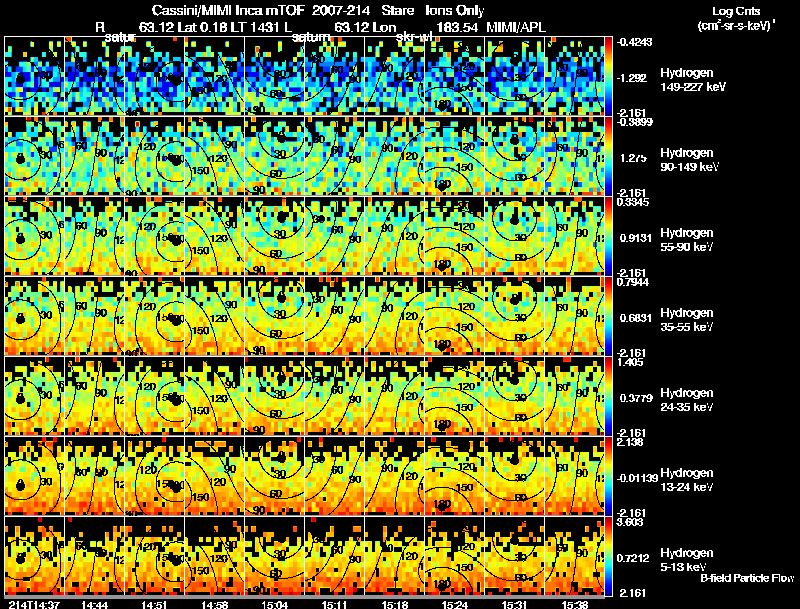800x609 pixels.
Task: Click the '-1.292' colorbar midpoint value
Action: (x=632, y=78)
